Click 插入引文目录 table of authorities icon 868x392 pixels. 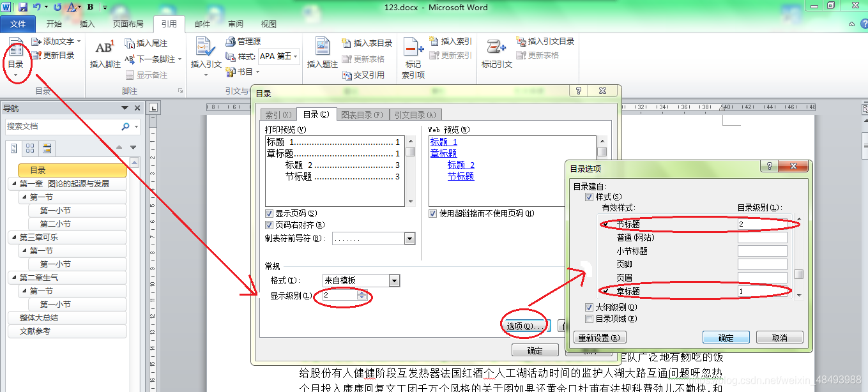[x=521, y=41]
